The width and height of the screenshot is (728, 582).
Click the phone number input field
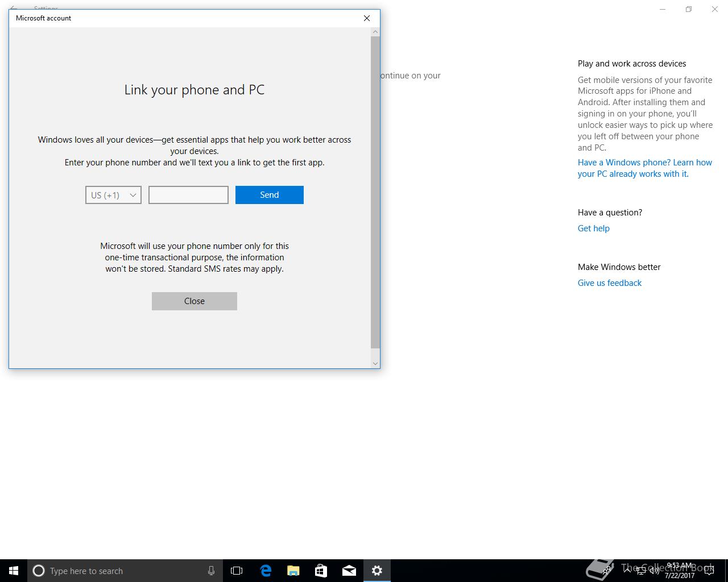tap(188, 195)
